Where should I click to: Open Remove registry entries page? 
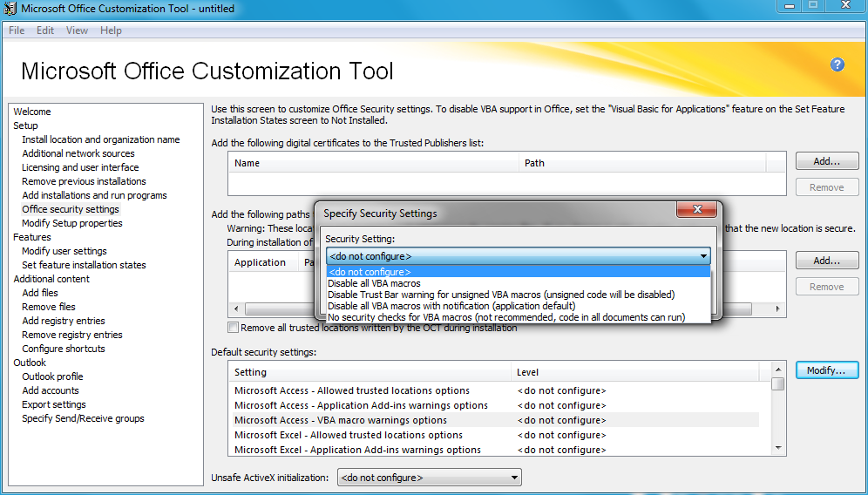tap(72, 335)
